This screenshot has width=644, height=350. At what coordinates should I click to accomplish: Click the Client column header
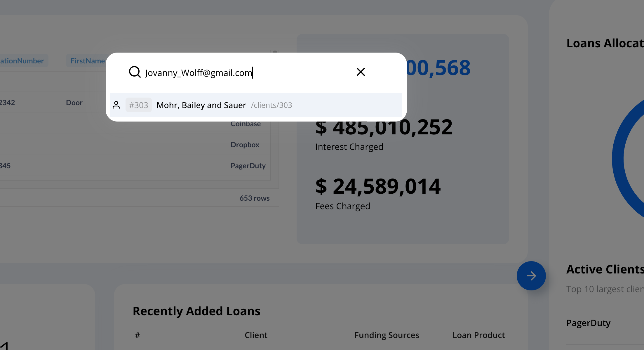(x=256, y=335)
